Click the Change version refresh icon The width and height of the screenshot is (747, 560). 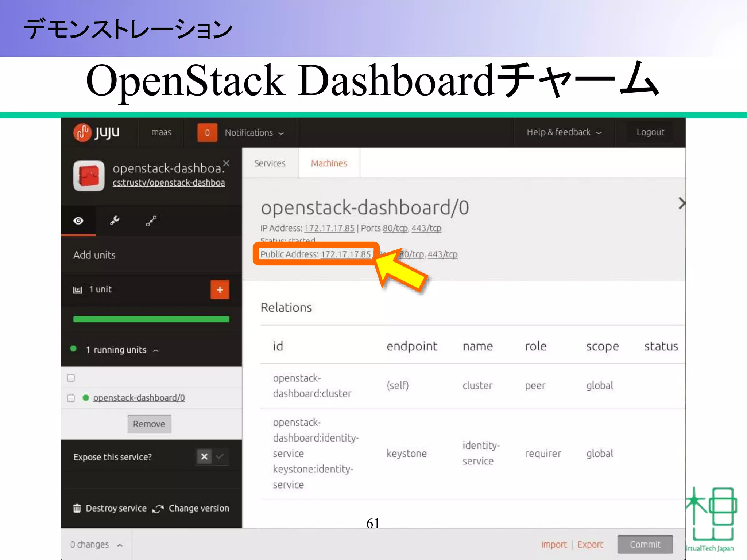point(158,509)
